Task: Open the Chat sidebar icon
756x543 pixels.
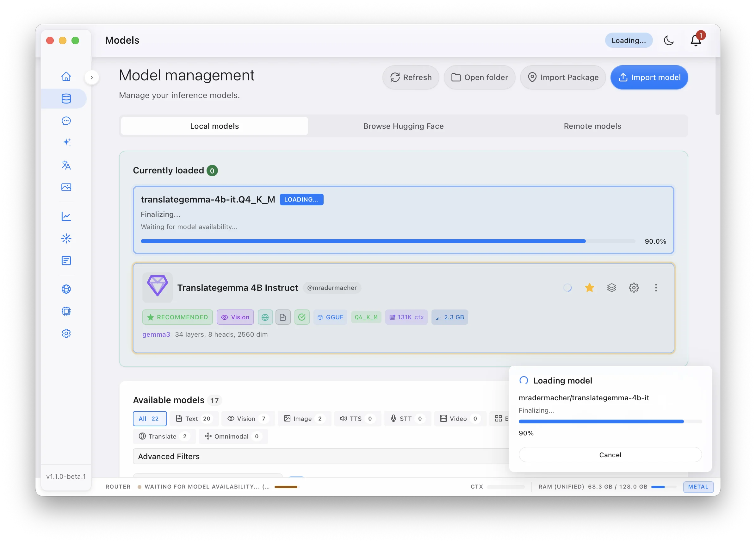Action: point(66,121)
